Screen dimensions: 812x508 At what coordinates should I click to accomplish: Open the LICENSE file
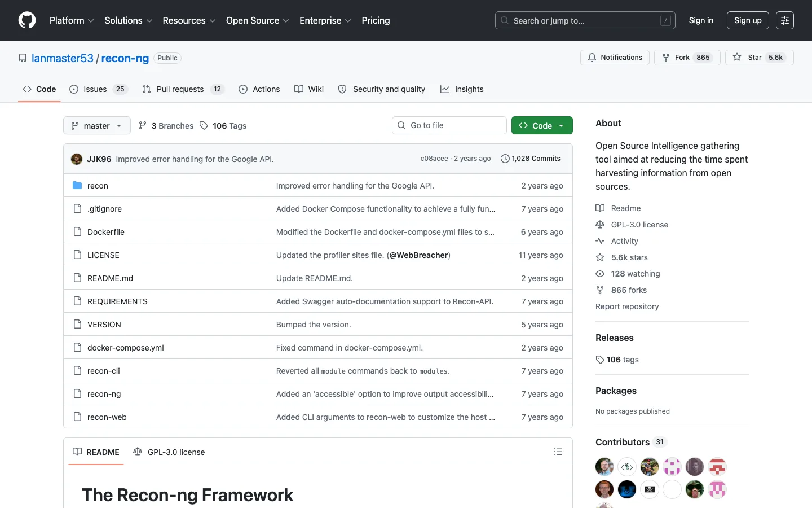(x=103, y=255)
